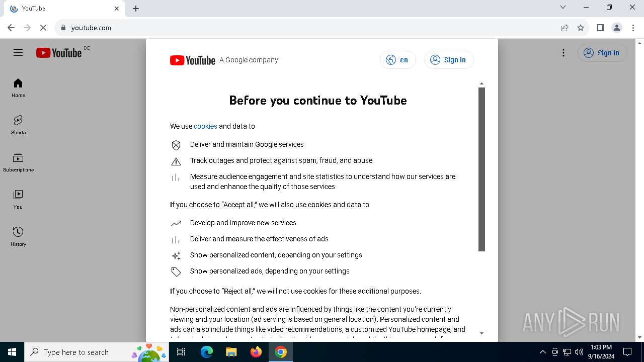Image resolution: width=644 pixels, height=362 pixels.
Task: Open Subscriptions in the sidebar
Action: click(x=18, y=162)
